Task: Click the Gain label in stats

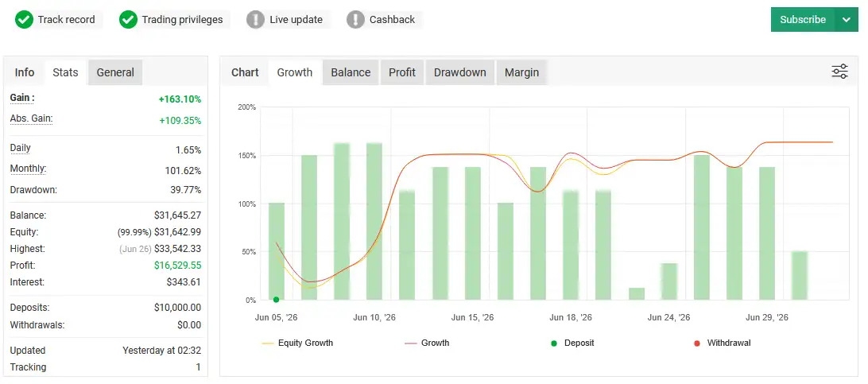Action: pos(22,98)
